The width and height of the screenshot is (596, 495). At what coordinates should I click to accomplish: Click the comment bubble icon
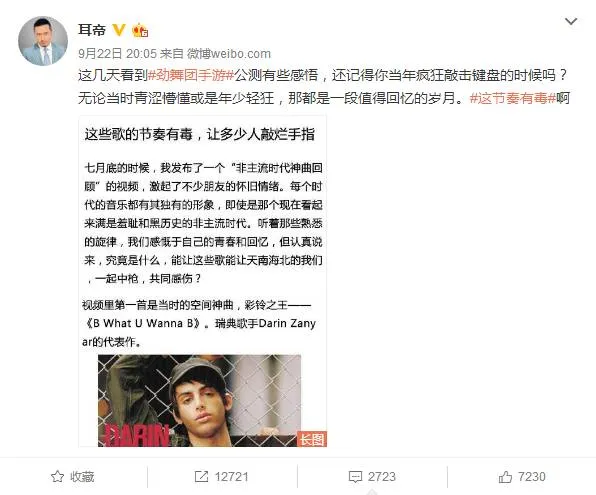[x=355, y=477]
